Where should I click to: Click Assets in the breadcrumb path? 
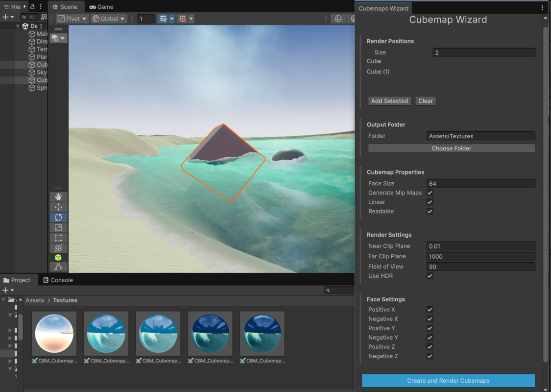[x=35, y=300]
